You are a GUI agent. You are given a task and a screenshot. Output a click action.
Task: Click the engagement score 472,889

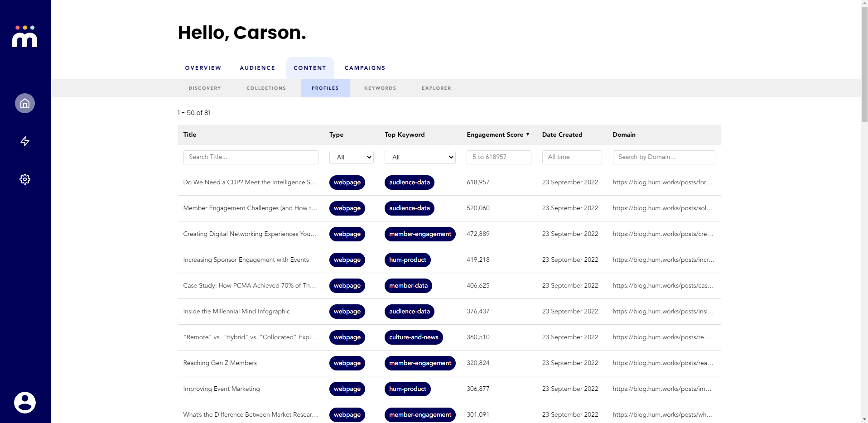point(478,234)
